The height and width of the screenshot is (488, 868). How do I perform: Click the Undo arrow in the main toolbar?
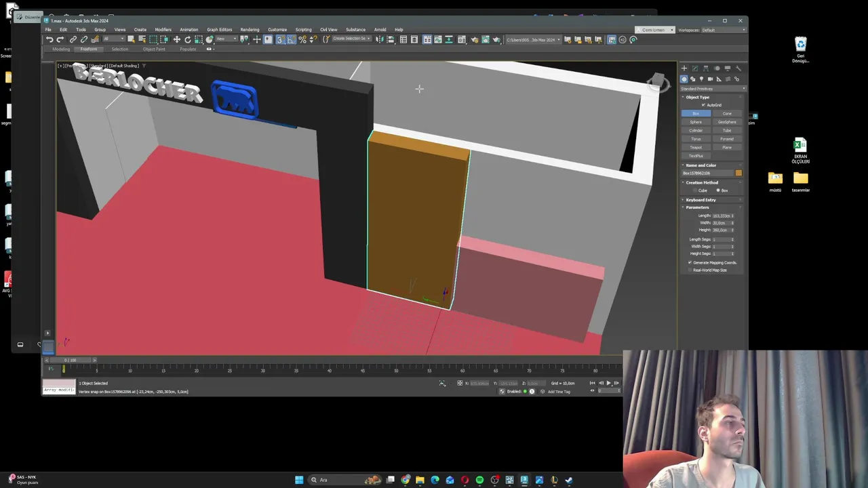(x=50, y=39)
